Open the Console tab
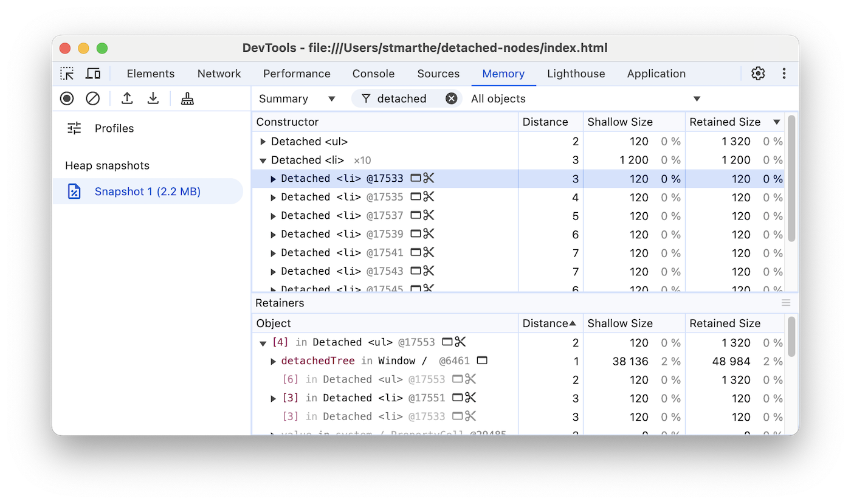The width and height of the screenshot is (851, 504). [373, 73]
